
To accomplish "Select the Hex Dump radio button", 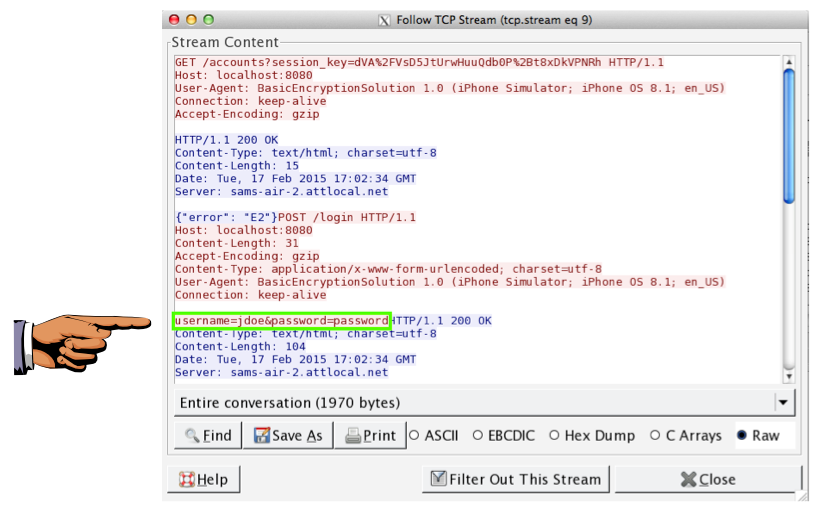I will [x=554, y=435].
